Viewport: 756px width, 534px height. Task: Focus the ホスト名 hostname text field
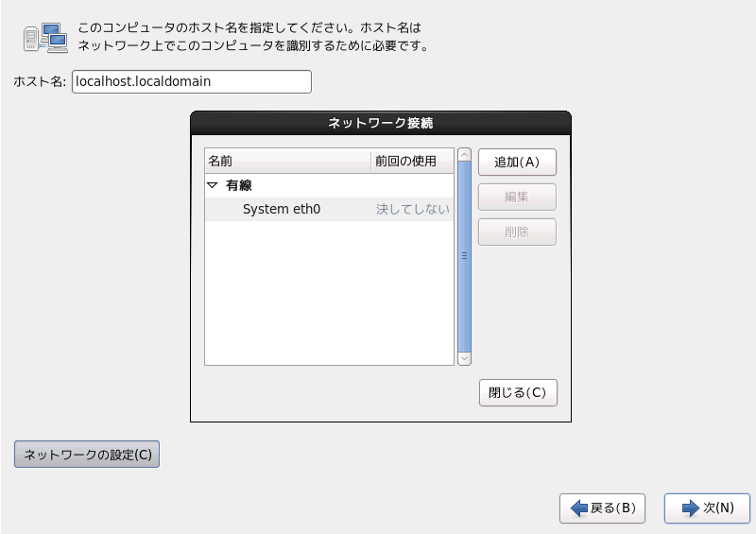[191, 82]
